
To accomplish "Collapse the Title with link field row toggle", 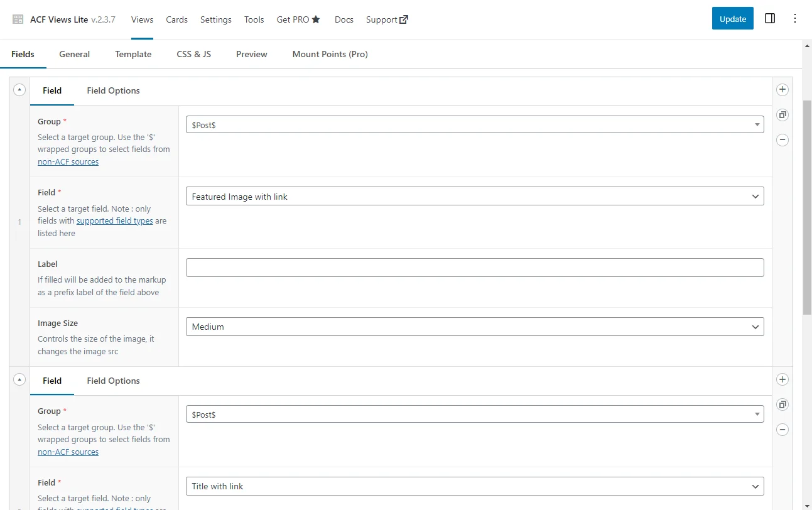I will 19,379.
